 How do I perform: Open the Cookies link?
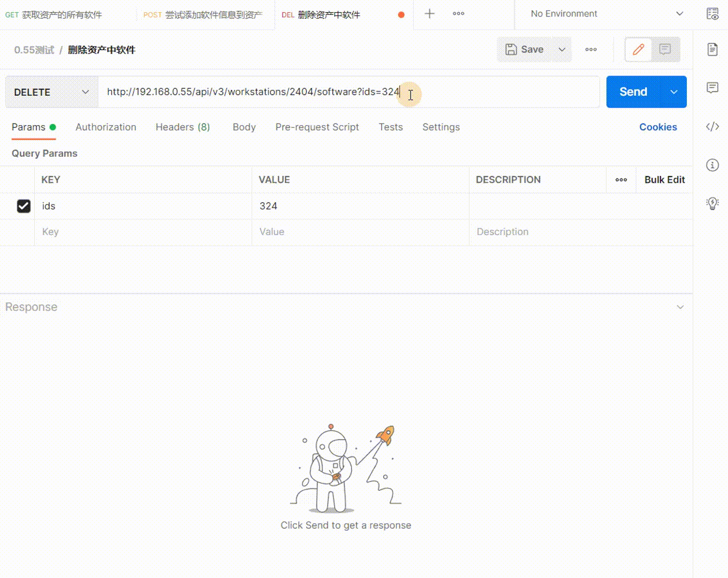pos(658,127)
